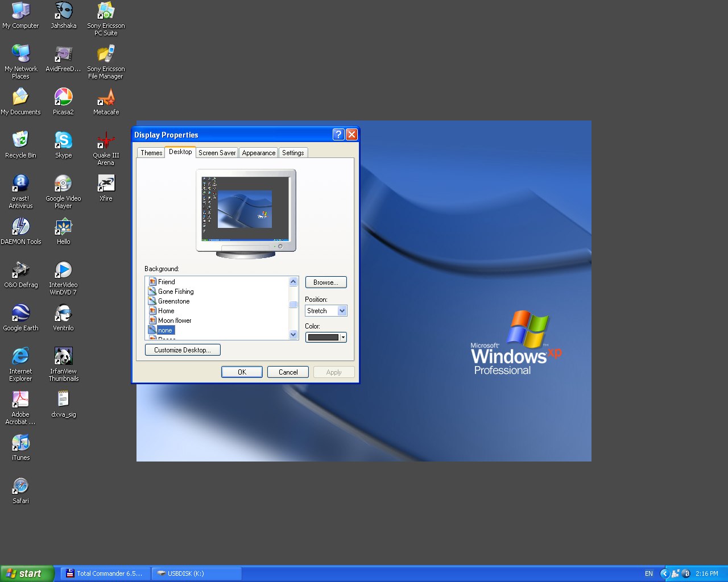728x582 pixels.
Task: Click the EN language indicator
Action: click(649, 573)
